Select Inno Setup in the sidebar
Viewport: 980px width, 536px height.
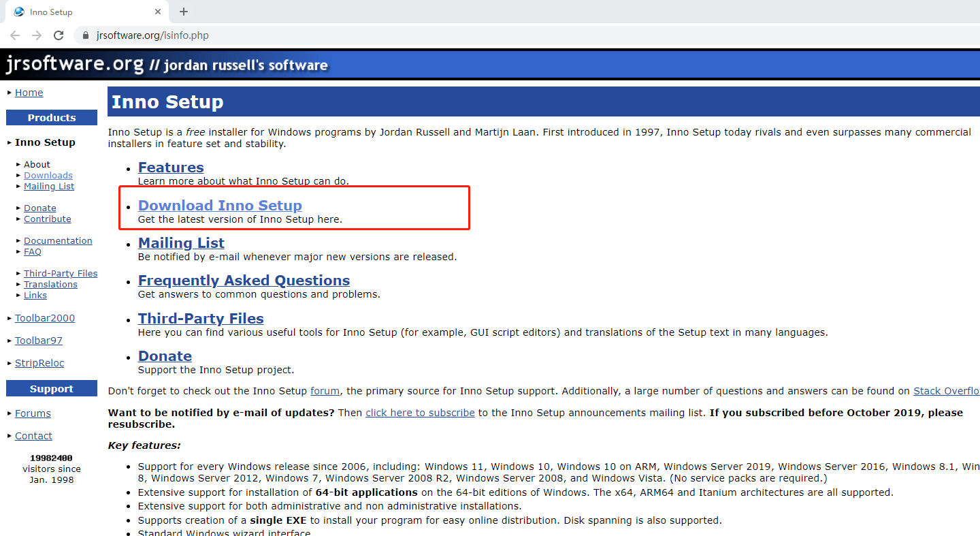pos(45,142)
